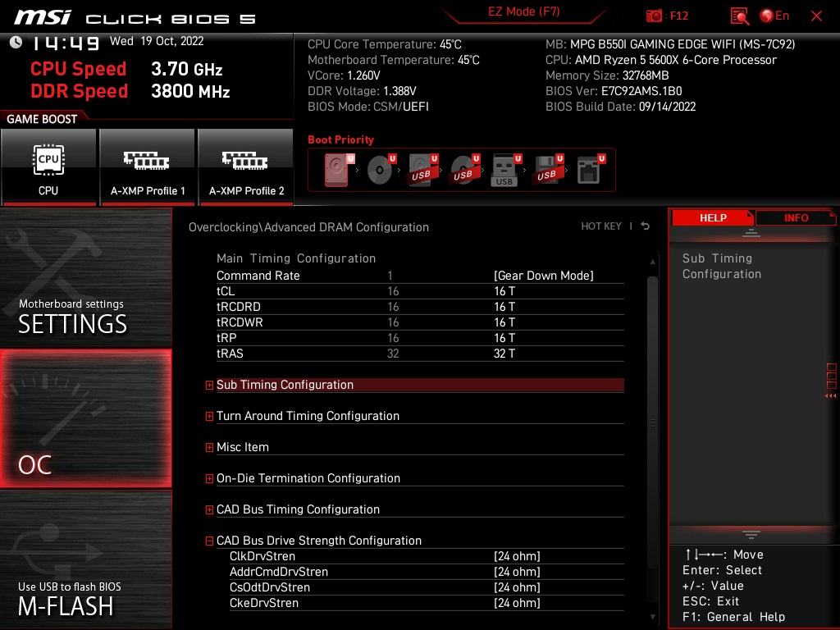Screen dimensions: 840x630
Task: Switch to the INFO tab
Action: [x=796, y=217]
